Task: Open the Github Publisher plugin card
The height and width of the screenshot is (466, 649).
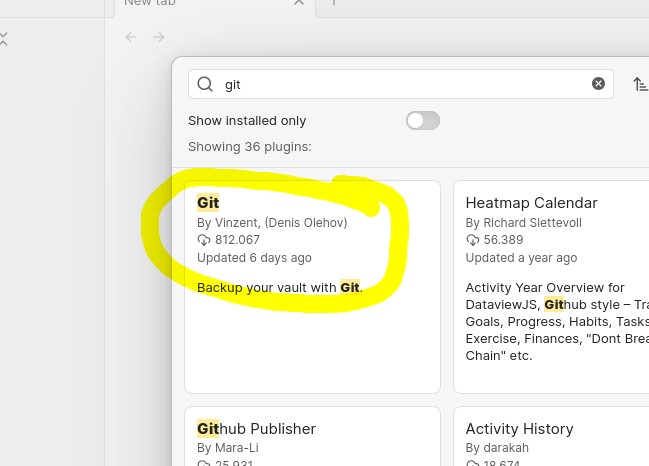Action: [312, 436]
